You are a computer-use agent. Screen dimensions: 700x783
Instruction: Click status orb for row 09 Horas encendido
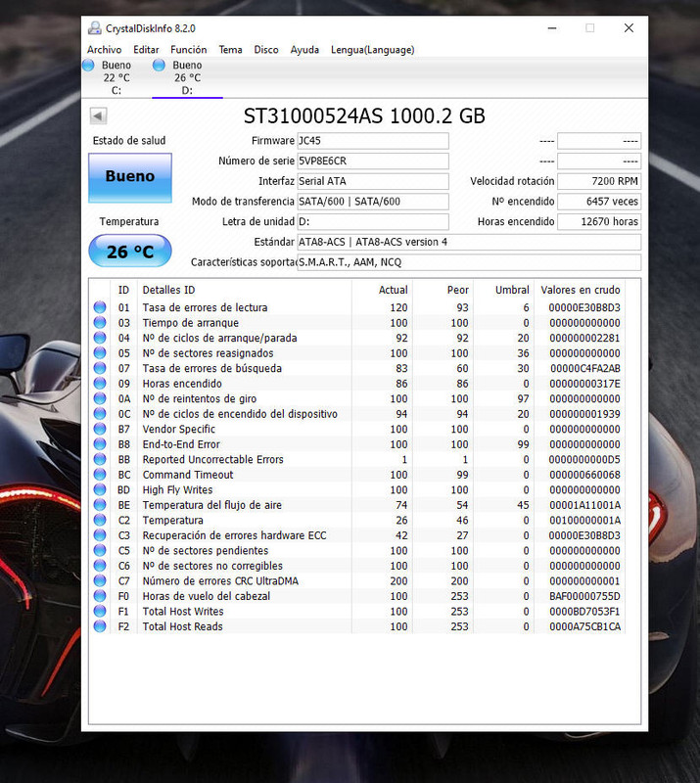100,383
